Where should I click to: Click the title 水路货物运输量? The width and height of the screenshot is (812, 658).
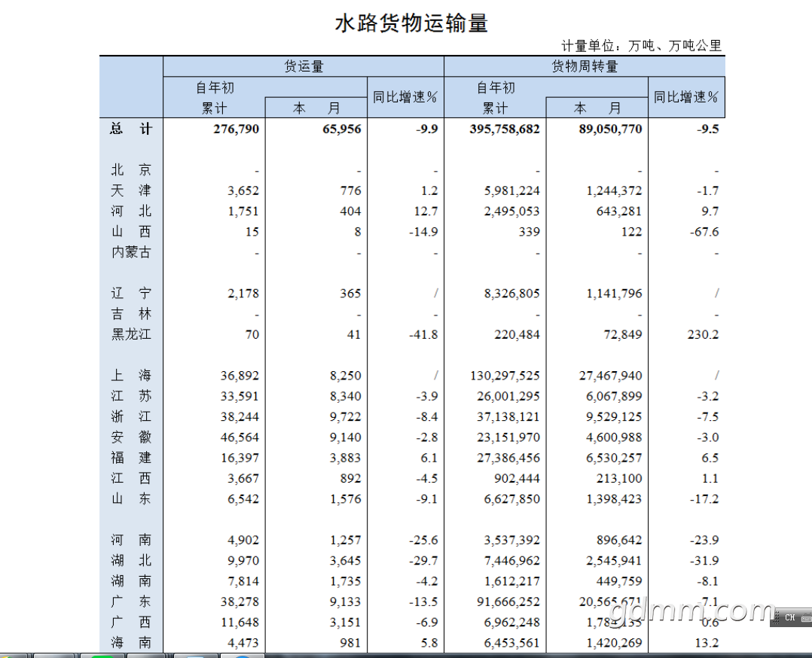(411, 23)
